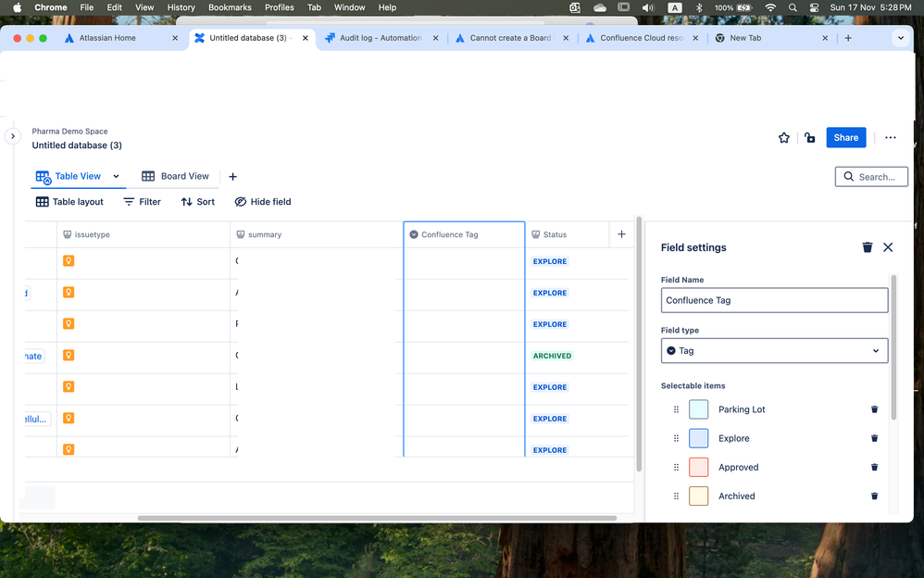Add a new field column with plus
The width and height of the screenshot is (924, 578).
pyautogui.click(x=621, y=234)
